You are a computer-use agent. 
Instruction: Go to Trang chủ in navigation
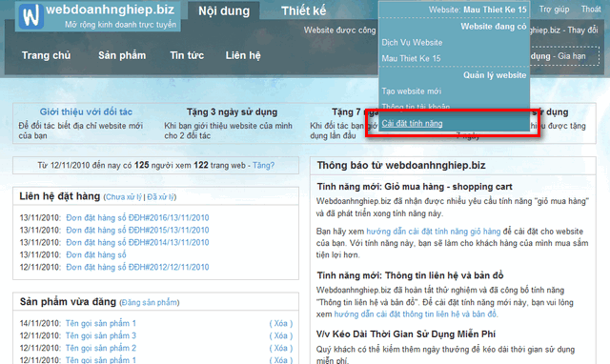[46, 55]
